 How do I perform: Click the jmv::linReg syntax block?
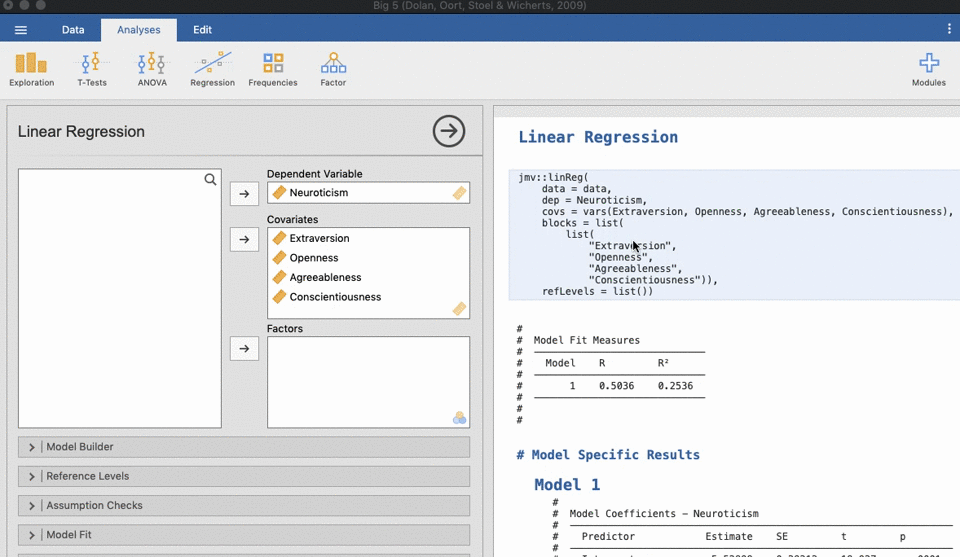734,234
